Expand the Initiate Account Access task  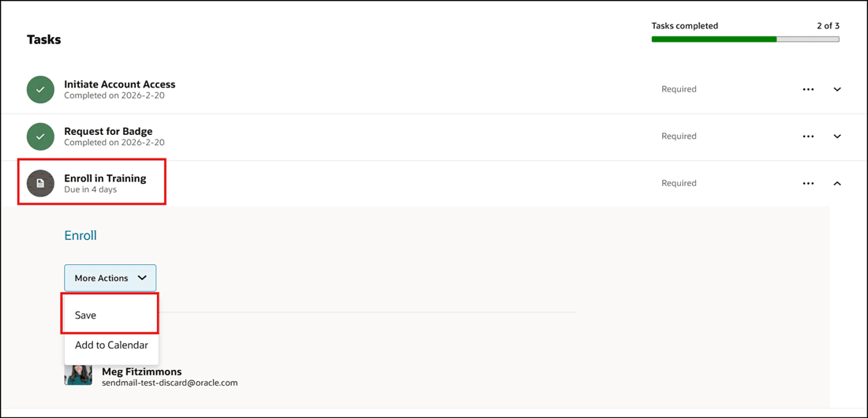point(837,90)
